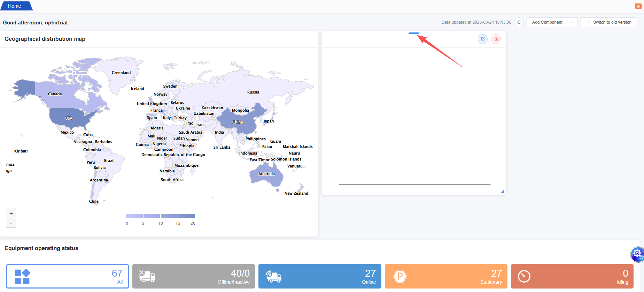Image resolution: width=644 pixels, height=292 pixels.
Task: Click the lightest legend swatch (0-5)
Action: pos(134,216)
